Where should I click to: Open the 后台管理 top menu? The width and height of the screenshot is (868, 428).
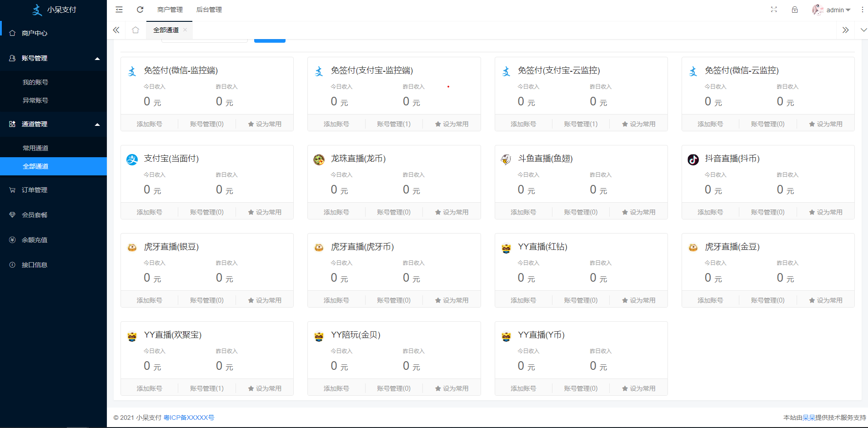209,10
